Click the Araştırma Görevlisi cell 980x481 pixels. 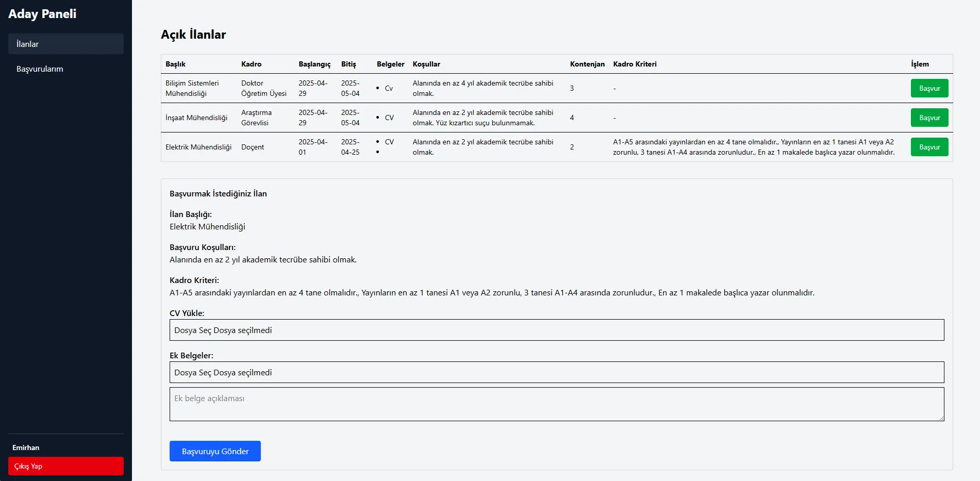point(265,118)
